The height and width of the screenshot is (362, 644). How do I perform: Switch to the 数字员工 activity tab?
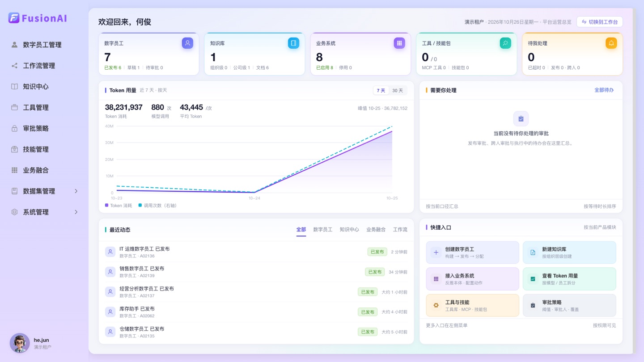[323, 230]
